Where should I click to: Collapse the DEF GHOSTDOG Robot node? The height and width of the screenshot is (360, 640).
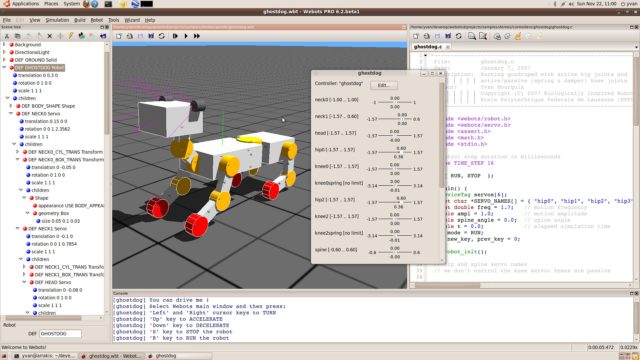[4, 67]
